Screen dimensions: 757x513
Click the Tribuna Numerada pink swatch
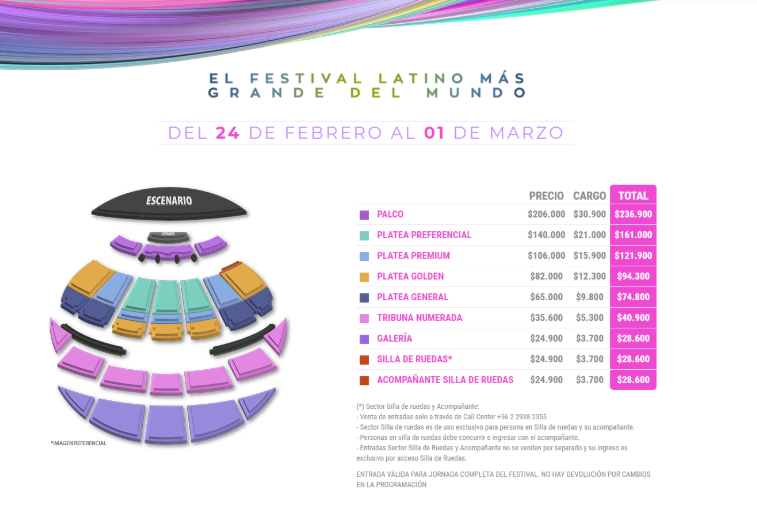click(364, 318)
